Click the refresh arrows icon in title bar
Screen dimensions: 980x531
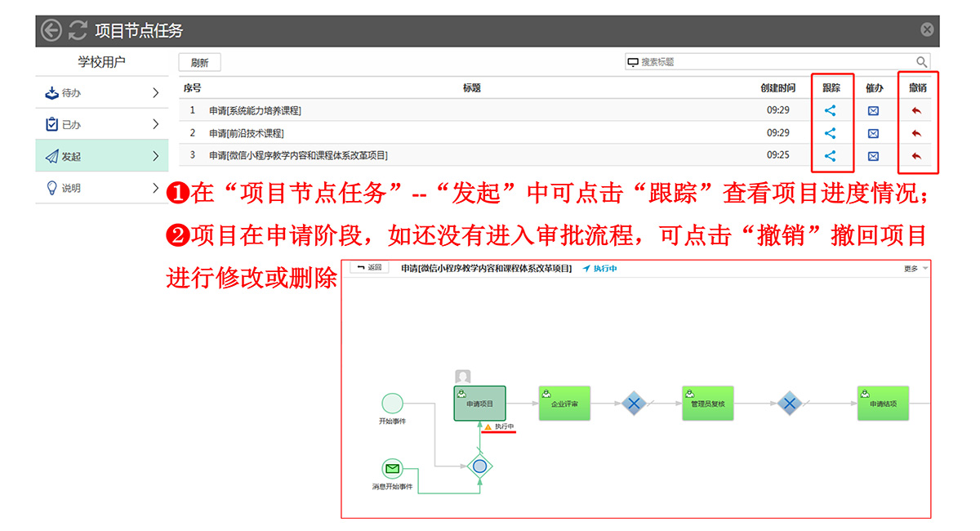[x=78, y=30]
